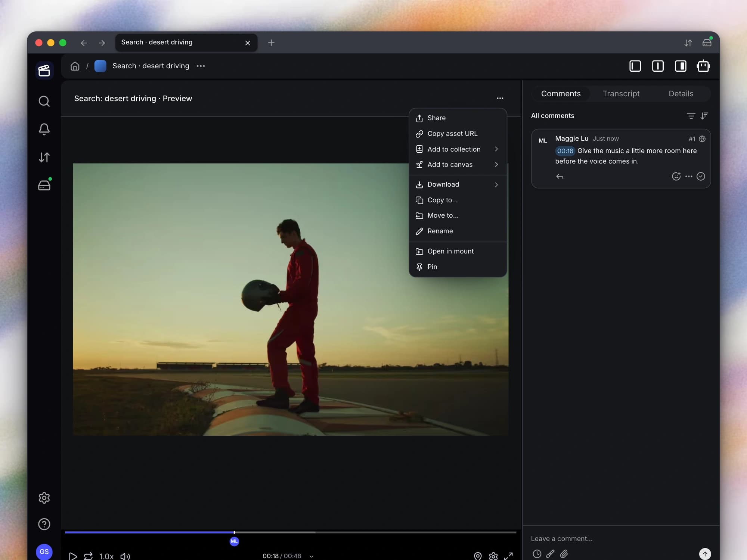This screenshot has height=560, width=747.
Task: Open breadcrumb more options ellipsis
Action: (x=201, y=66)
